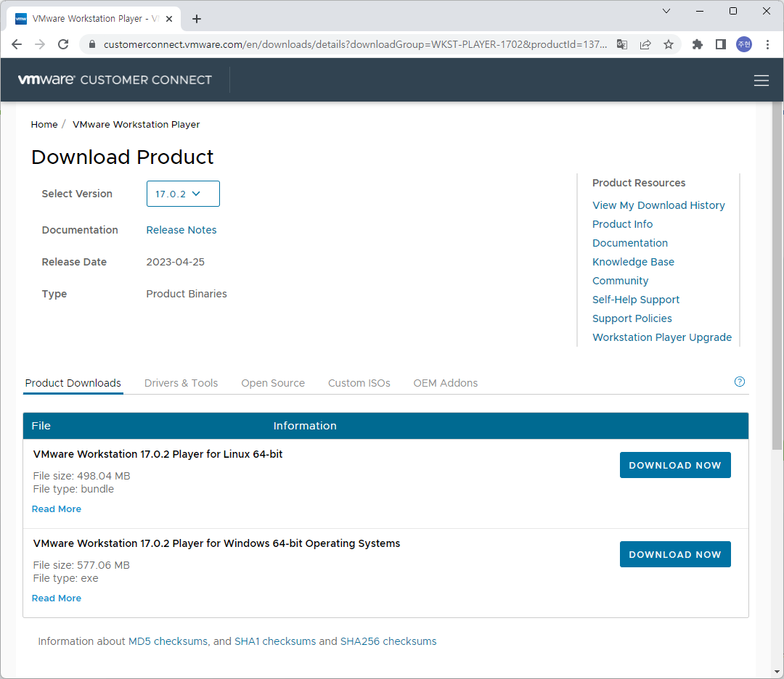Share this page via share icon
The height and width of the screenshot is (679, 784).
pyautogui.click(x=645, y=44)
